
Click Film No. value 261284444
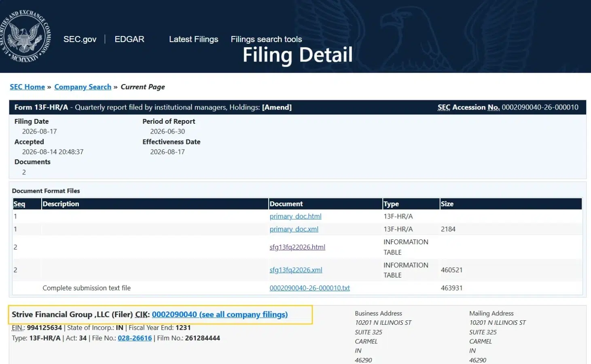pos(202,338)
